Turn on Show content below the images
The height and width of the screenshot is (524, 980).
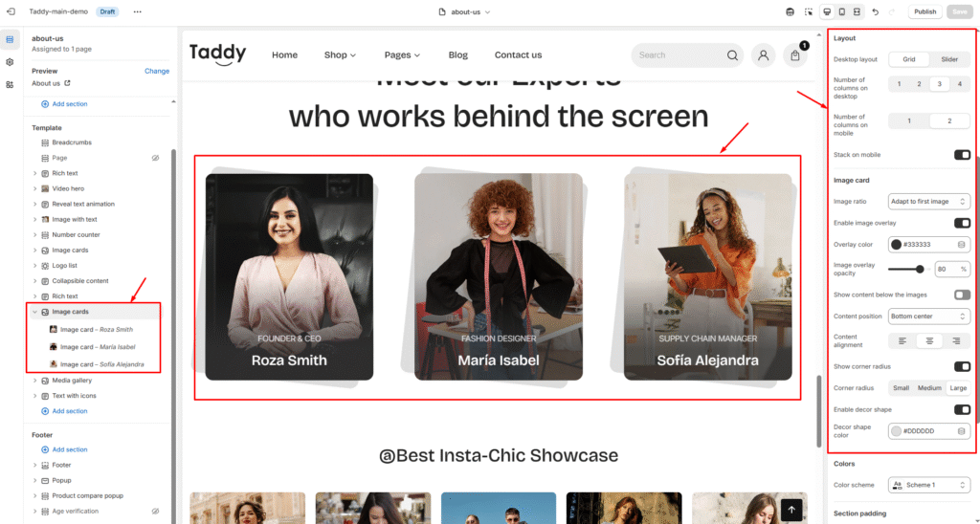(x=962, y=295)
